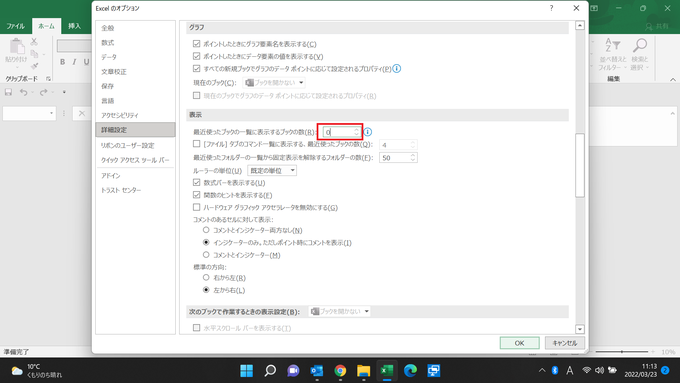Open the Teams chat icon in taskbar
This screenshot has width=680, height=383.
pos(294,370)
